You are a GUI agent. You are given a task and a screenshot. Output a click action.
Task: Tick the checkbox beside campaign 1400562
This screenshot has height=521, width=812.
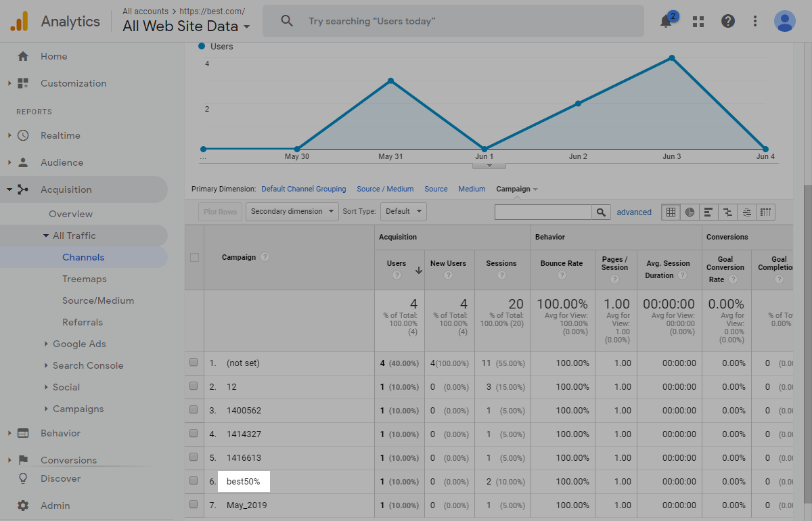(194, 410)
